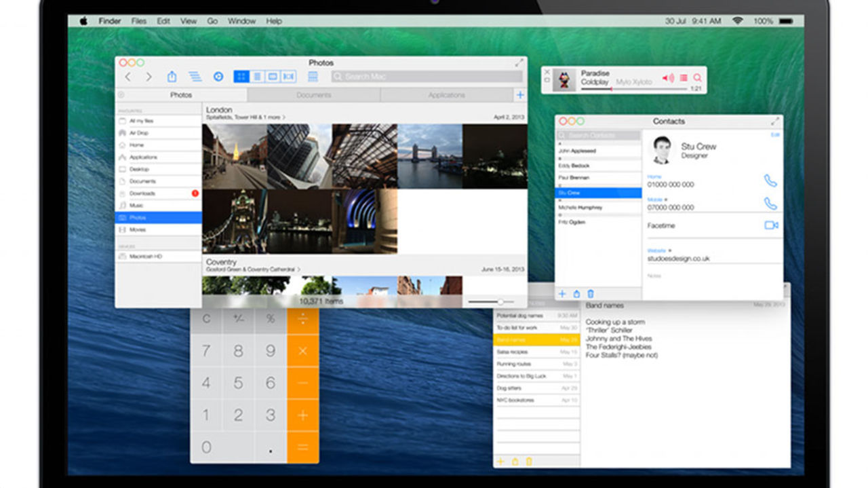Click the search magnifier in the music mini player
The width and height of the screenshot is (868, 488).
tap(697, 77)
